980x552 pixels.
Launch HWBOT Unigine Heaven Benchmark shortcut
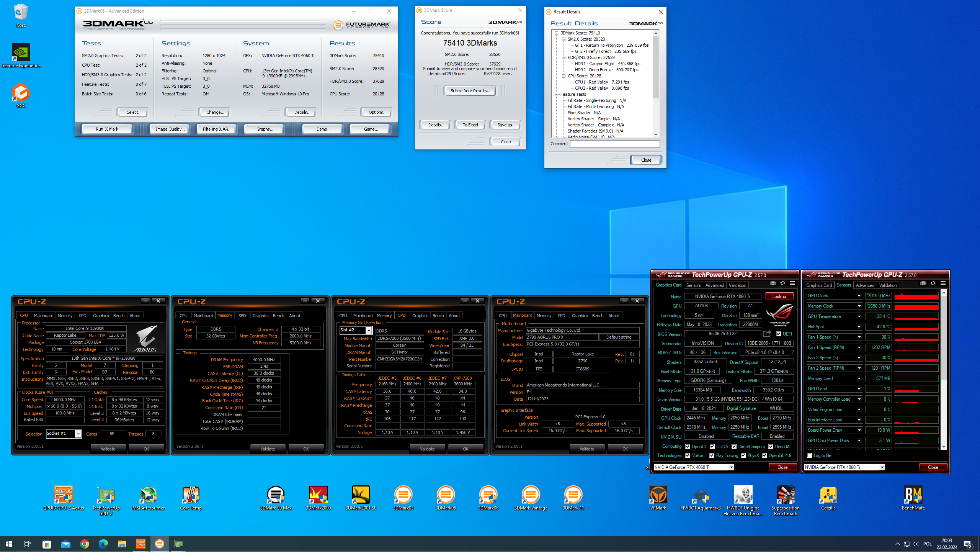click(x=743, y=501)
